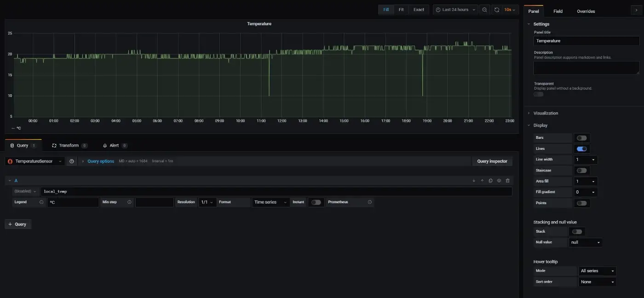Delete query A with the trash icon
The height and width of the screenshot is (298, 644).
(x=507, y=180)
